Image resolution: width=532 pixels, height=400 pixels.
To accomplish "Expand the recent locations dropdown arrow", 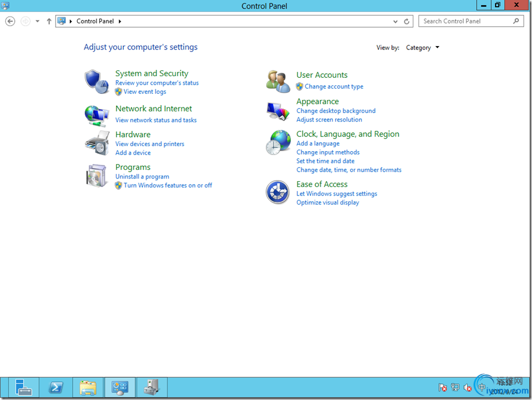I will click(x=37, y=22).
